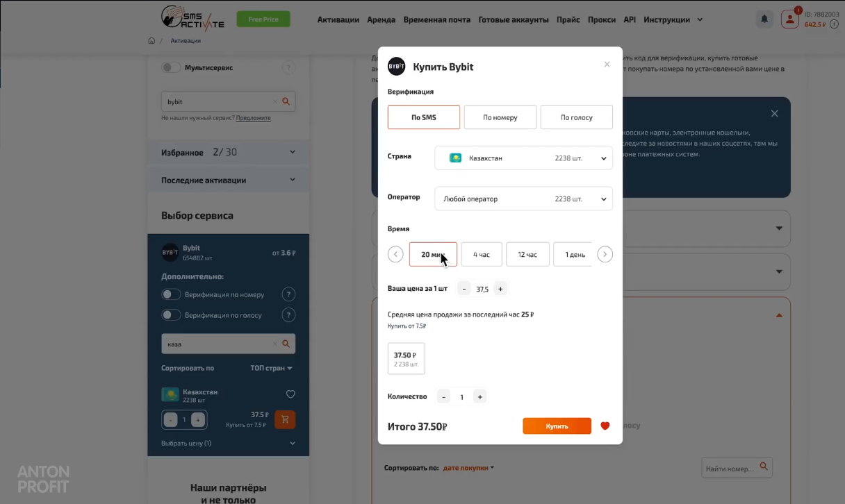The image size is (845, 504).
Task: Click the Bybit service icon in sidebar
Action: tap(170, 253)
